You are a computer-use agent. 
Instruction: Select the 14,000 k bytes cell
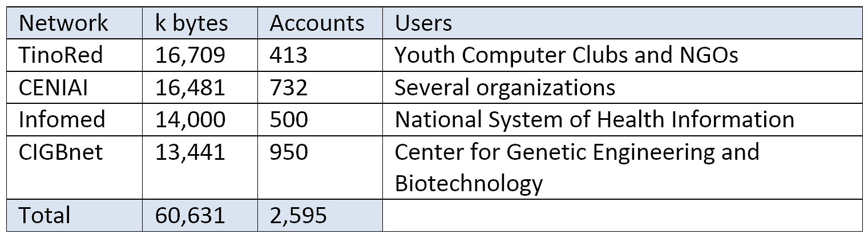click(199, 119)
